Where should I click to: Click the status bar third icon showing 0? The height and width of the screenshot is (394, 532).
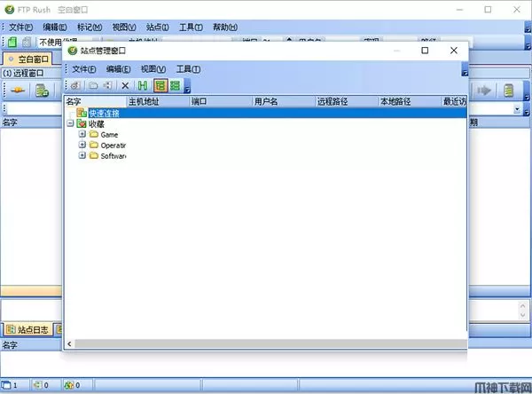tap(69, 385)
